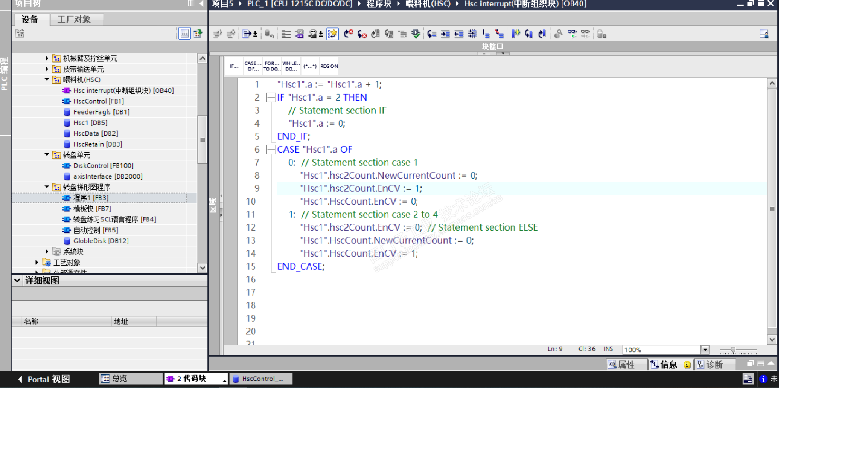Insert CASE...OF statement template
The image size is (868, 455).
click(x=253, y=66)
